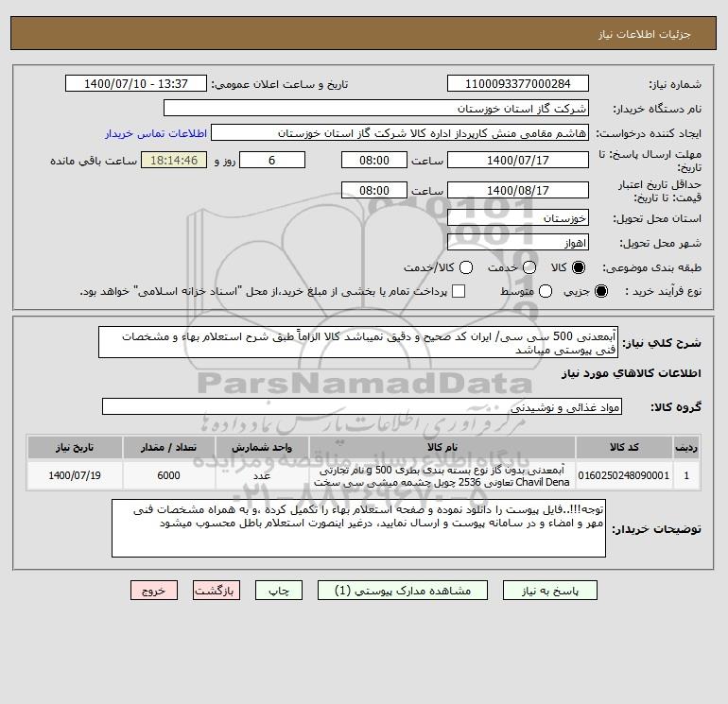
Task: Click need date cell 1400/07/19
Action: coord(75,475)
